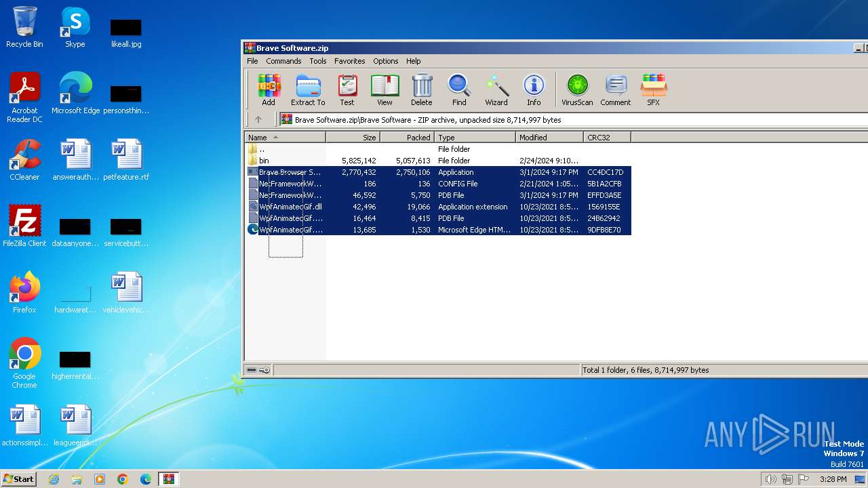Select the parent folder '..' row
868x488 pixels.
point(438,149)
